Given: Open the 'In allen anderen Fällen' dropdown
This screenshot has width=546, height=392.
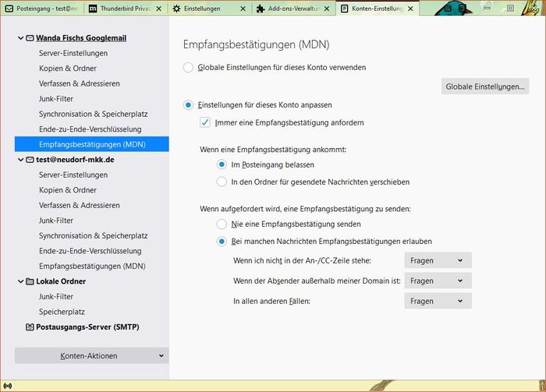Looking at the screenshot, I should click(437, 301).
